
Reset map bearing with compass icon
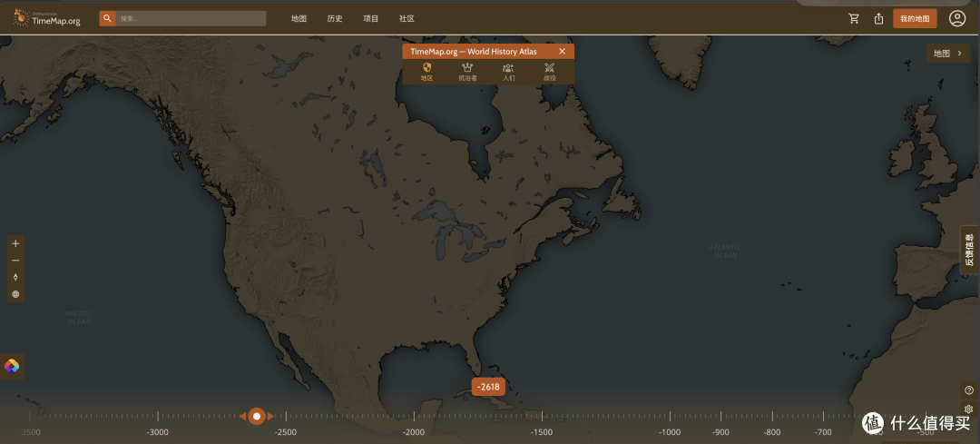[15, 277]
